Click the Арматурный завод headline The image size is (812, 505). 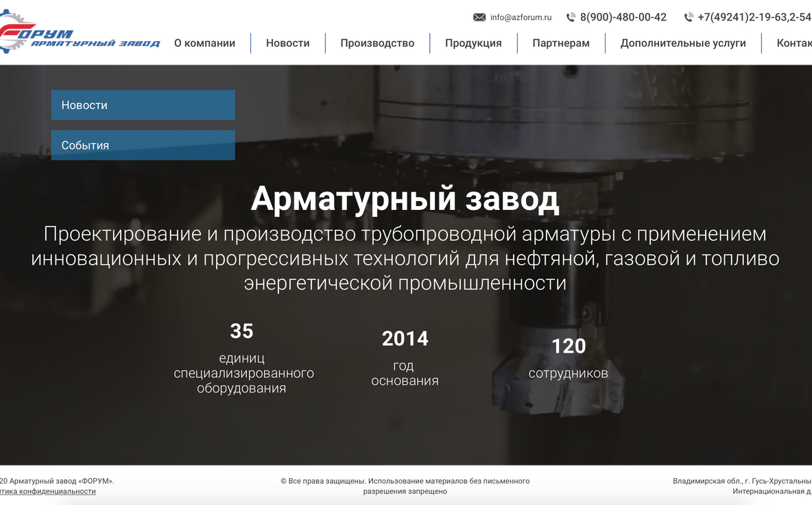(405, 198)
